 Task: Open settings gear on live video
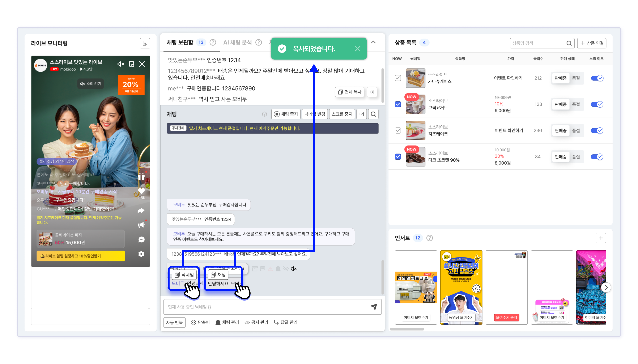click(x=141, y=254)
